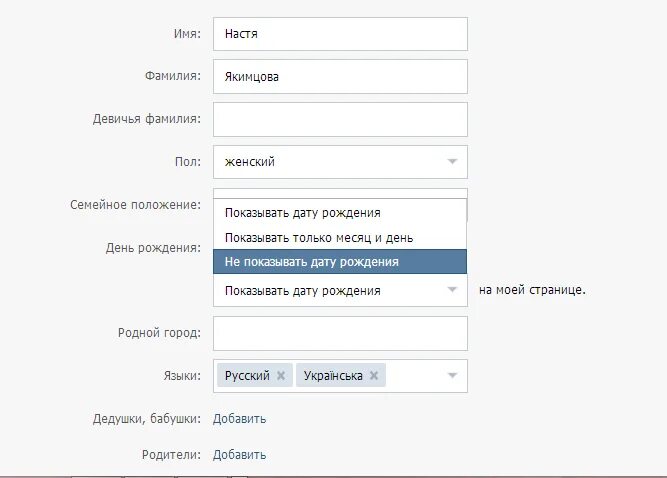This screenshot has width=667, height=478.
Task: Click the birthday visibility dropdown arrow
Action: tap(452, 290)
